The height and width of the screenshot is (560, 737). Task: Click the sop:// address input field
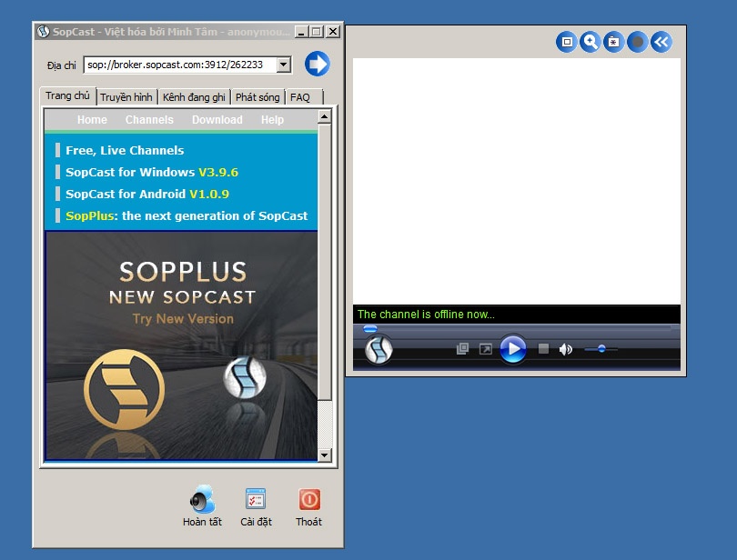point(178,65)
